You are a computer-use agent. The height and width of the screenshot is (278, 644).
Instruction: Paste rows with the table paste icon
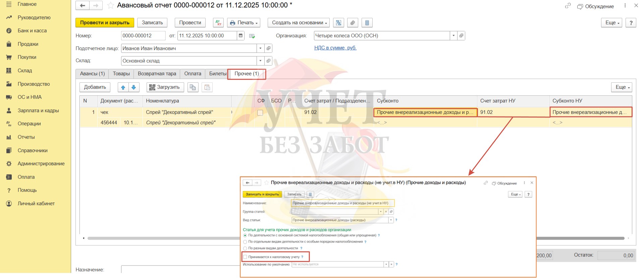click(x=207, y=87)
